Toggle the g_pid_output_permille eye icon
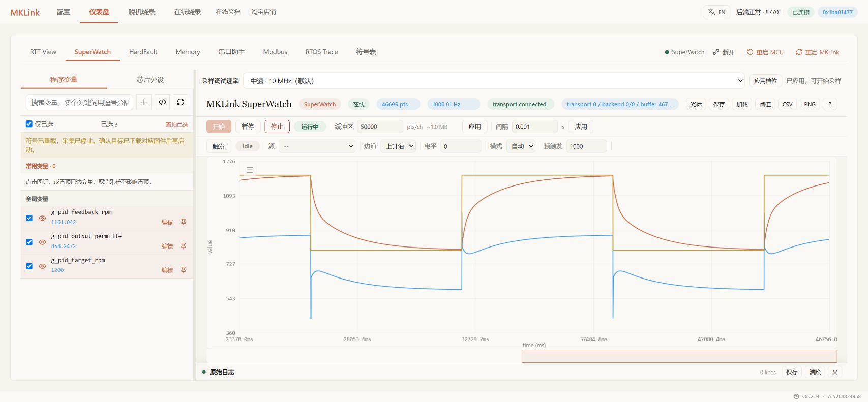 pyautogui.click(x=43, y=242)
